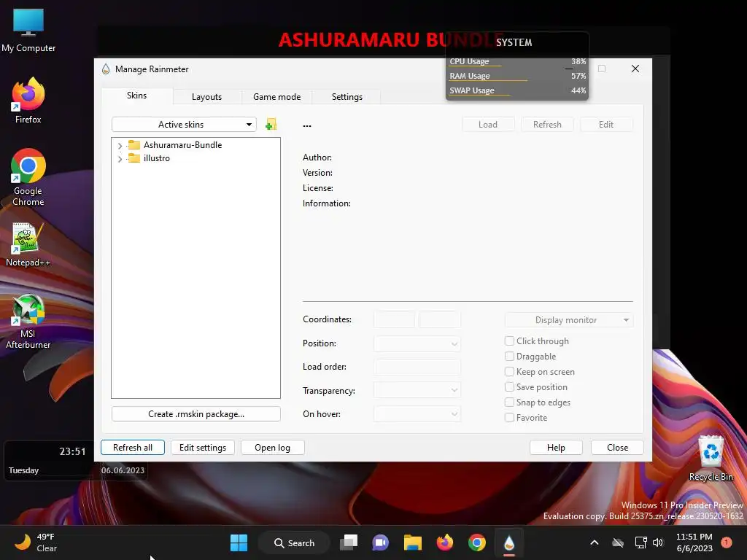This screenshot has height=560, width=747.
Task: Click the Edit button
Action: [x=606, y=125]
